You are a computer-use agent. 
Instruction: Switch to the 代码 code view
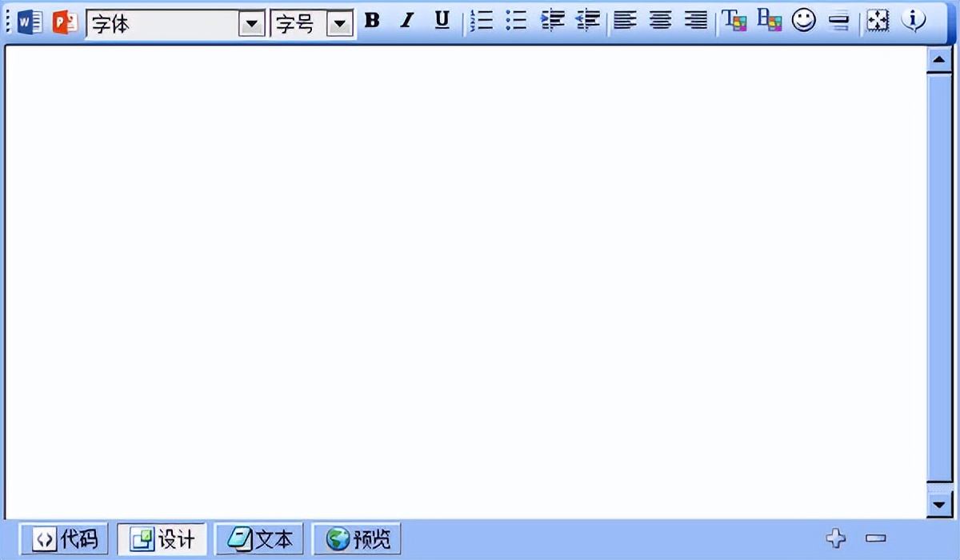(64, 540)
